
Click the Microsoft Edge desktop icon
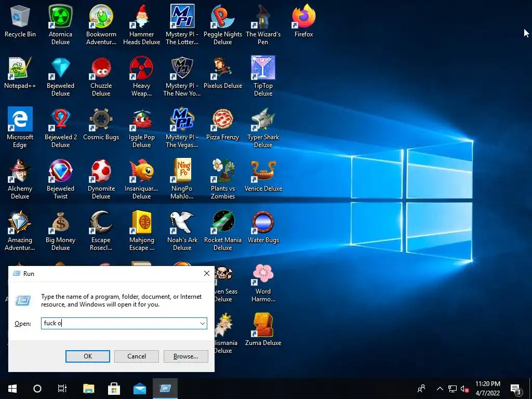click(x=20, y=128)
